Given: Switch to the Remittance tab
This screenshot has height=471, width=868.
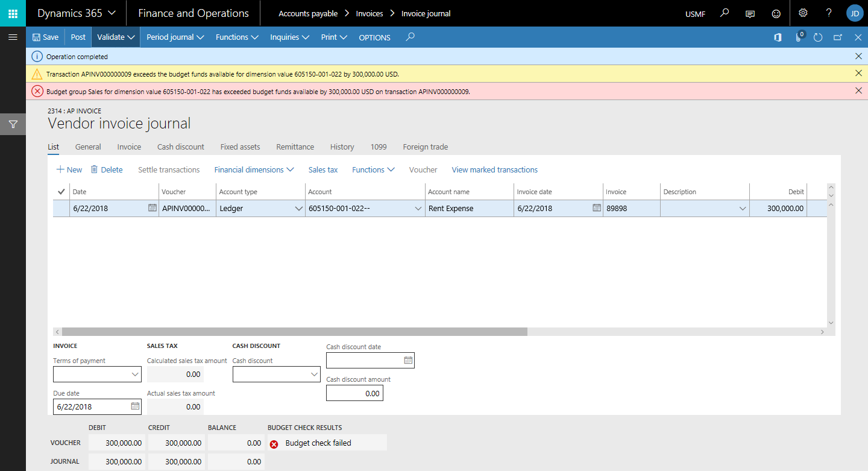Looking at the screenshot, I should coord(295,147).
